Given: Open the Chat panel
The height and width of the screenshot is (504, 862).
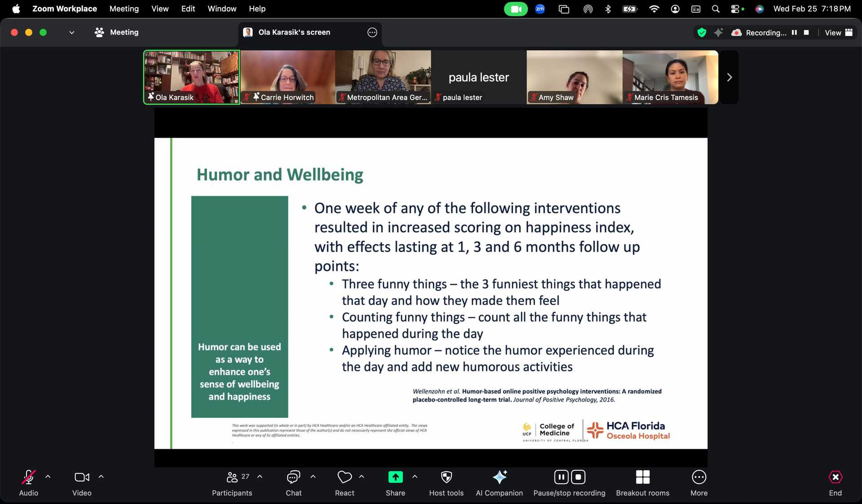Looking at the screenshot, I should click(294, 478).
